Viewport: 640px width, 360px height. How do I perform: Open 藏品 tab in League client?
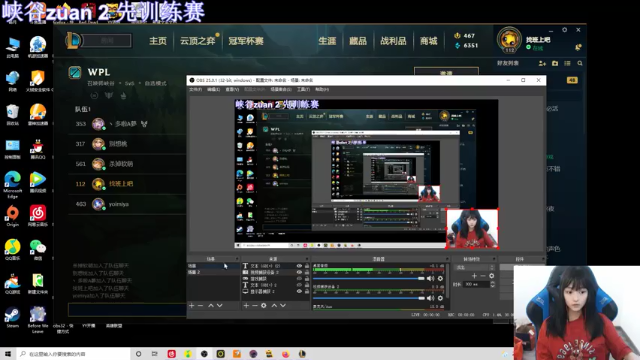point(358,41)
